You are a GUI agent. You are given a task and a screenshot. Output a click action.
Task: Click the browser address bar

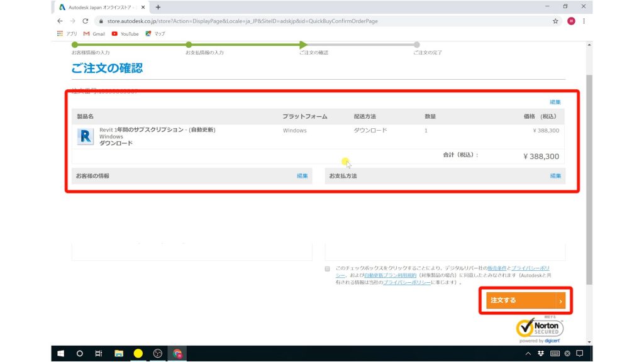tap(252, 21)
